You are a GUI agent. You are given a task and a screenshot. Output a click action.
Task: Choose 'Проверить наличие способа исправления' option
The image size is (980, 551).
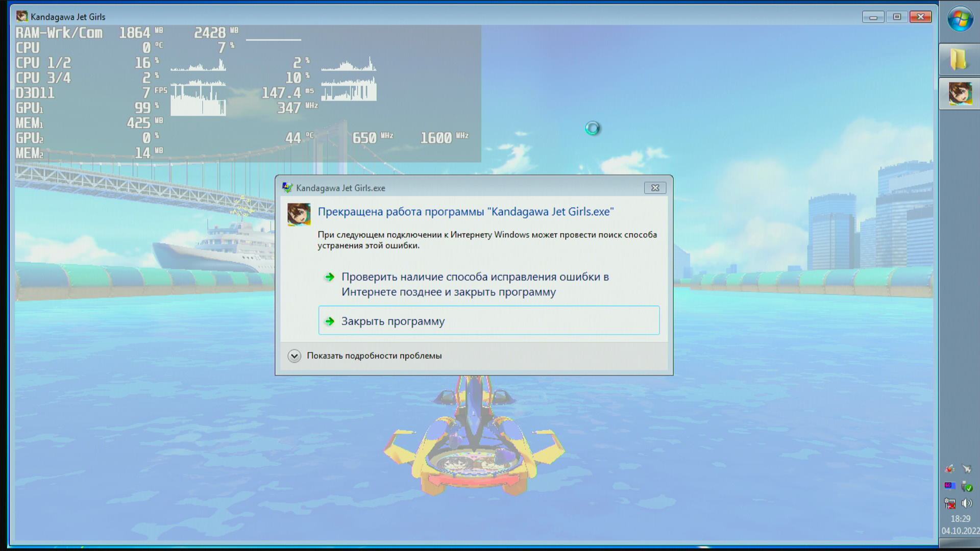point(475,284)
